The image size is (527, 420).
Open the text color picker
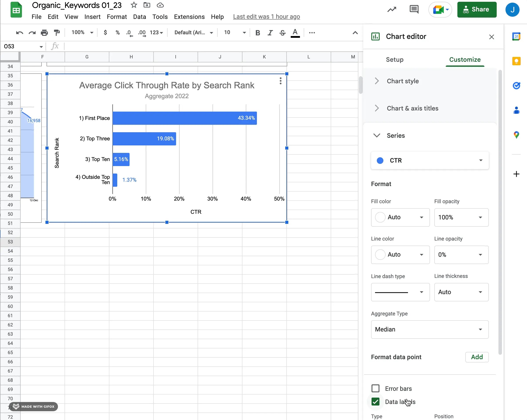(x=295, y=33)
